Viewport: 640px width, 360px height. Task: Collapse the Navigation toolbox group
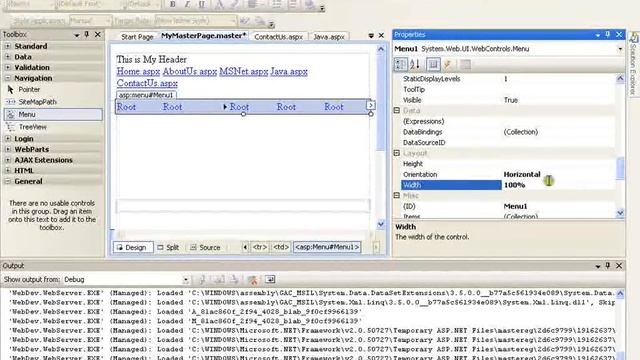8,78
